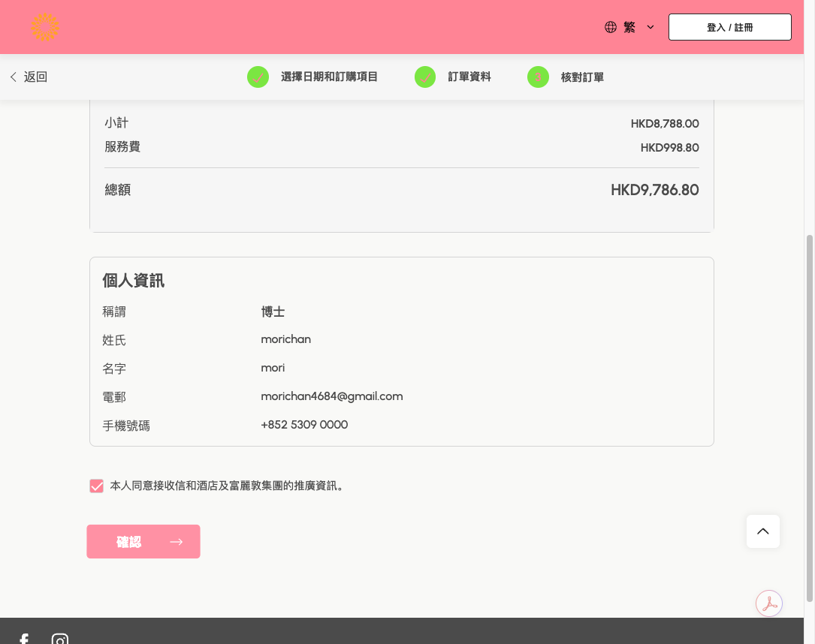Click the phone number +852 5309 0000

304,425
